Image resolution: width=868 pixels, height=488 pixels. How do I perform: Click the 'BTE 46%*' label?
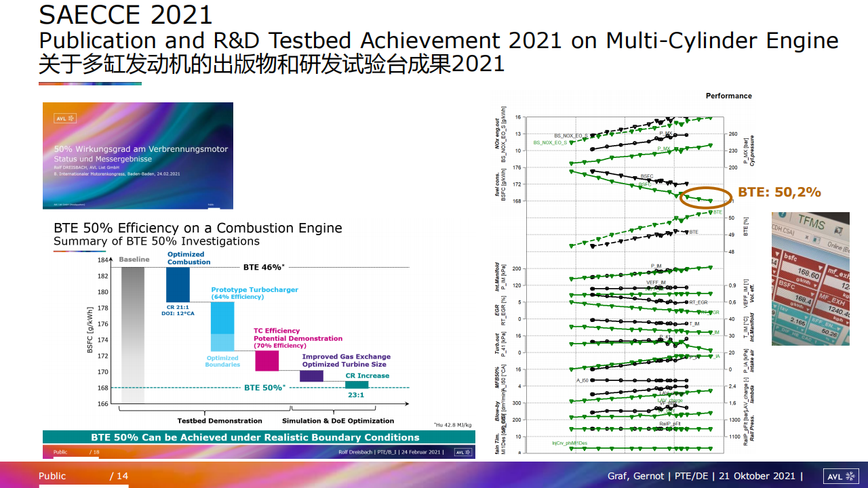point(264,267)
